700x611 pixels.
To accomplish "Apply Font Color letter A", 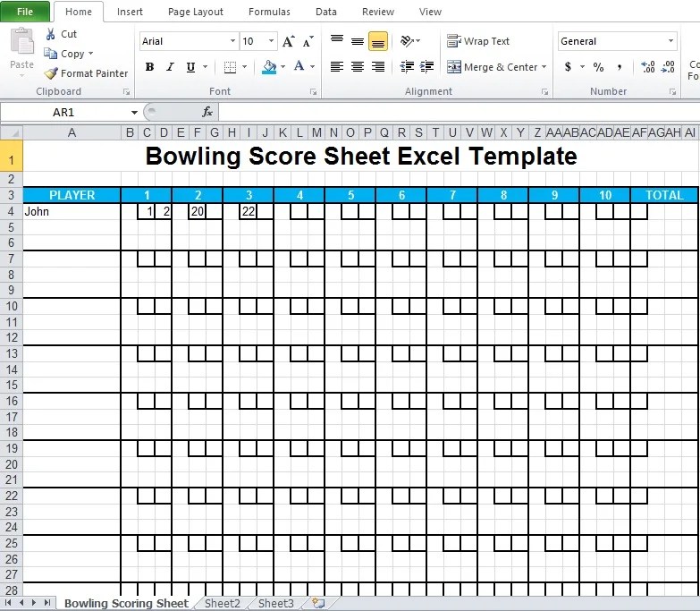I will [x=299, y=66].
